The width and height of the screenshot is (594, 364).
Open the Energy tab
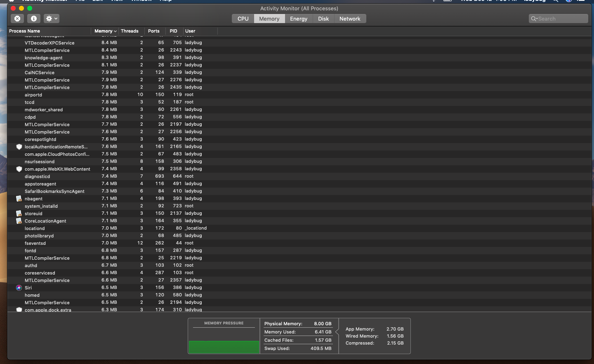pyautogui.click(x=299, y=19)
